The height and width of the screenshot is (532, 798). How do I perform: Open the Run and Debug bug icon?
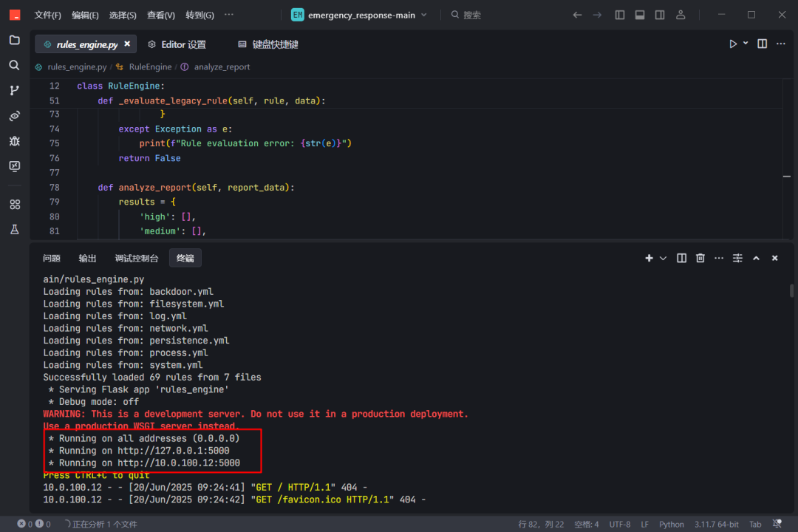15,141
